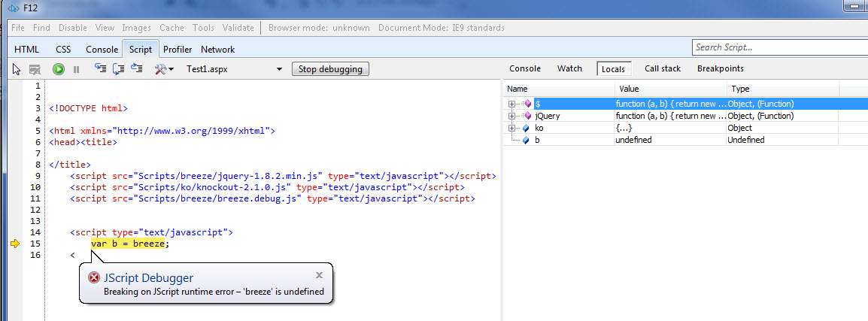Click the jQuery function icon

528,117
